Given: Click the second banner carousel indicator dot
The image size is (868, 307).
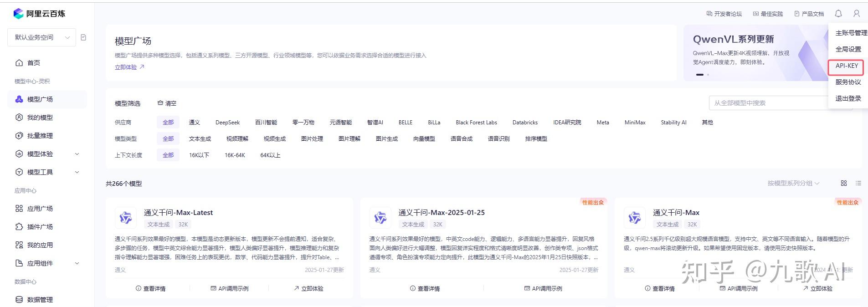Looking at the screenshot, I should [x=708, y=74].
